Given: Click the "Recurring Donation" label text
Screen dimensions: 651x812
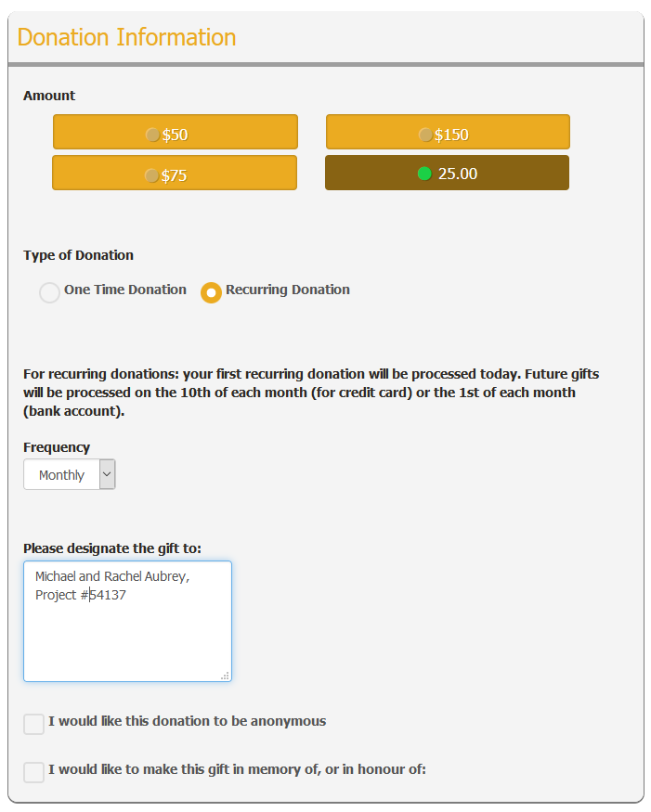Looking at the screenshot, I should [x=288, y=290].
